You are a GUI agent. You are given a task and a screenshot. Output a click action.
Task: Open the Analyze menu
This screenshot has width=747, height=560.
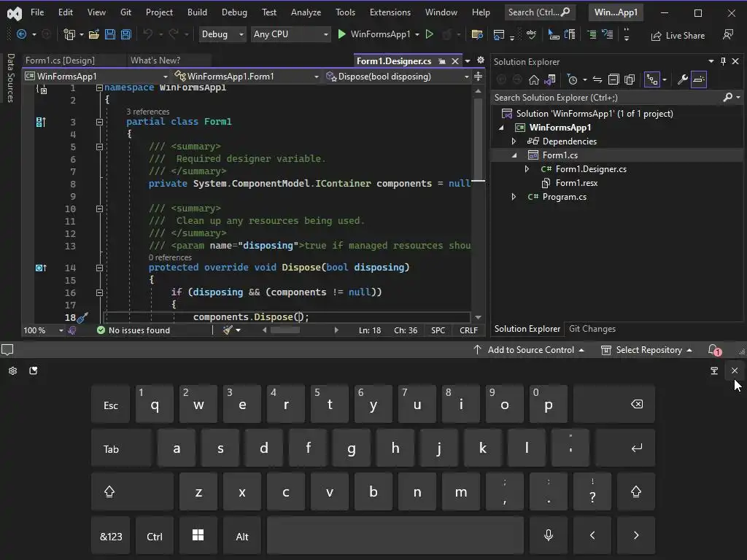(x=306, y=12)
